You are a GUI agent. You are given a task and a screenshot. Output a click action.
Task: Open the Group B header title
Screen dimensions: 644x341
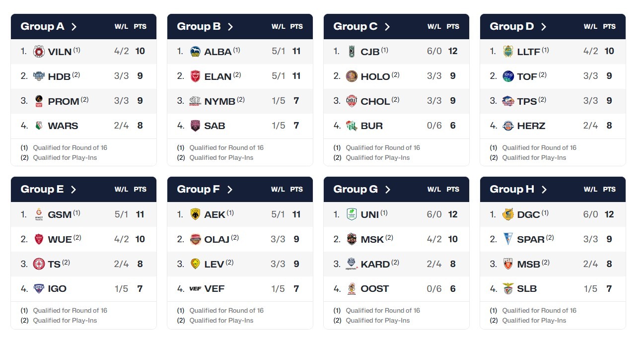coord(199,27)
